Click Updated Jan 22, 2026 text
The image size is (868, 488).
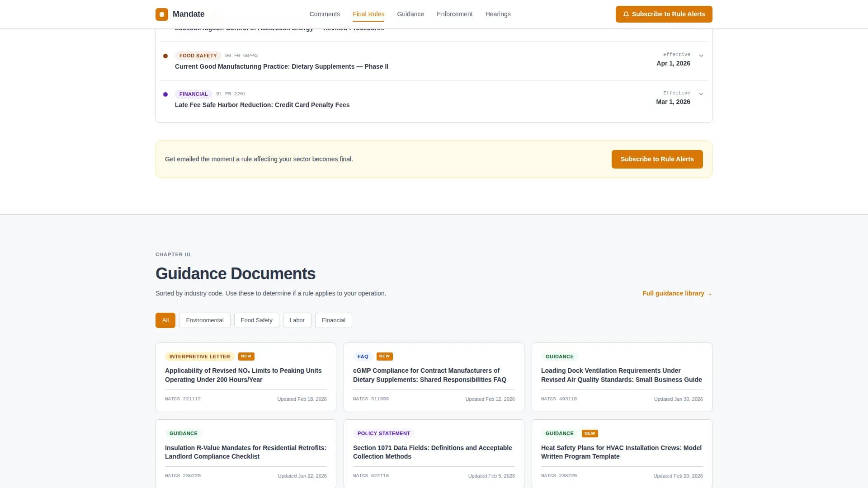(302, 476)
